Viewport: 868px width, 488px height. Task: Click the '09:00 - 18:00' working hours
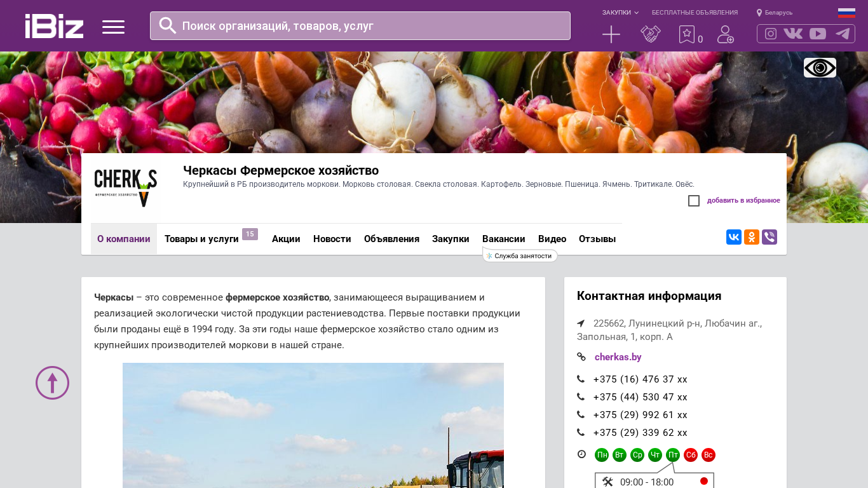pos(647,482)
